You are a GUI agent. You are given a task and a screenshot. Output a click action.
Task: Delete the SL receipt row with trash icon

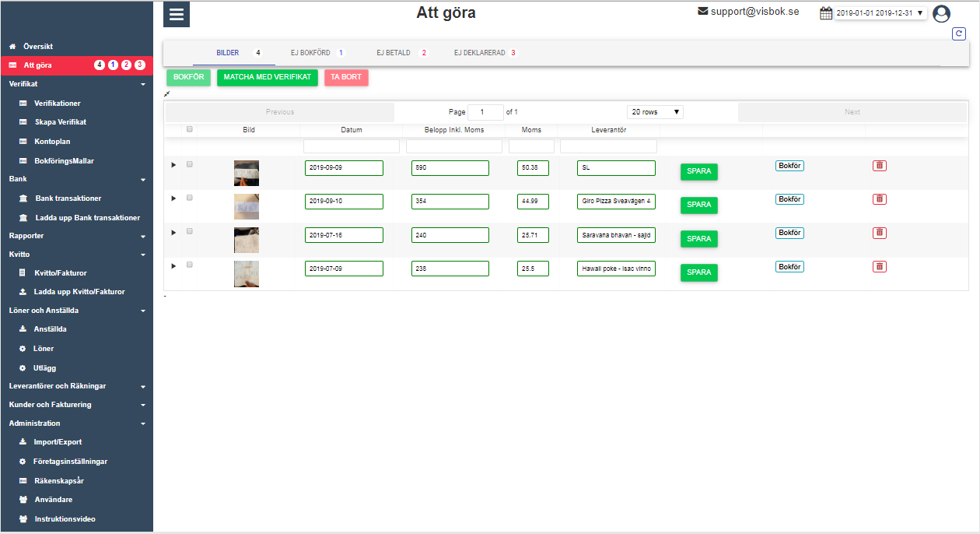pyautogui.click(x=879, y=166)
